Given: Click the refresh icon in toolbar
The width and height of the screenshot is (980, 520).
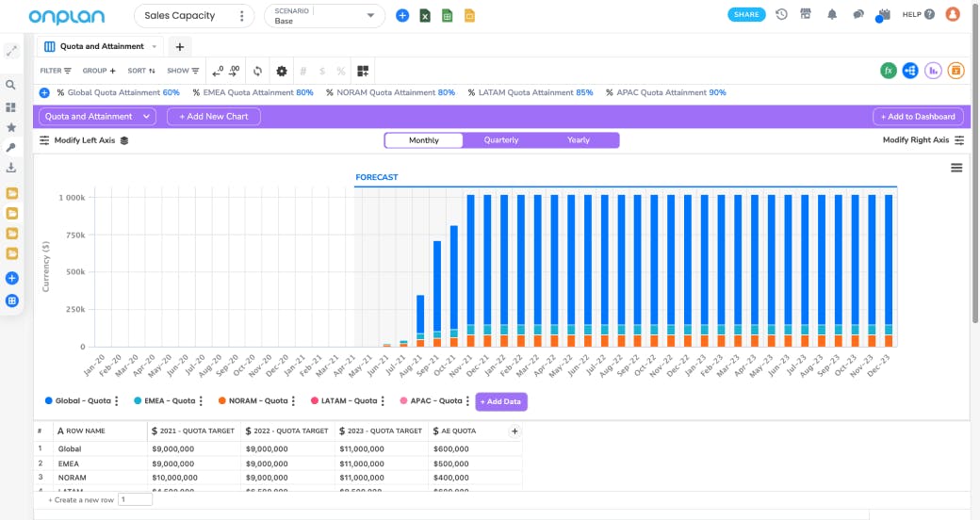Looking at the screenshot, I should pyautogui.click(x=257, y=71).
